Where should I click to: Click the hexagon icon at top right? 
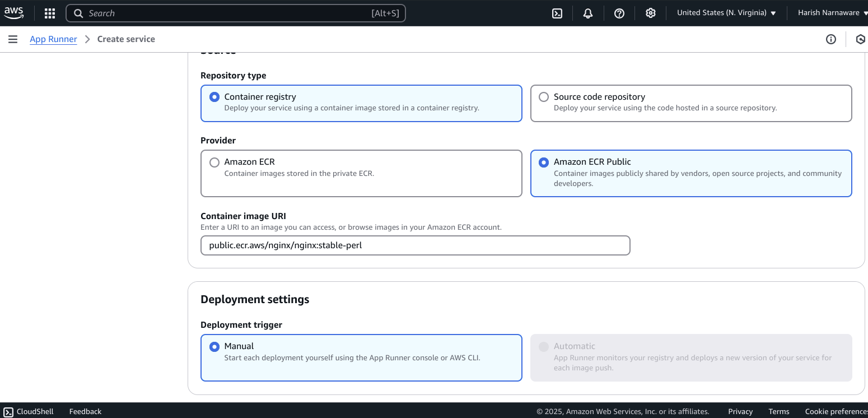tap(861, 39)
